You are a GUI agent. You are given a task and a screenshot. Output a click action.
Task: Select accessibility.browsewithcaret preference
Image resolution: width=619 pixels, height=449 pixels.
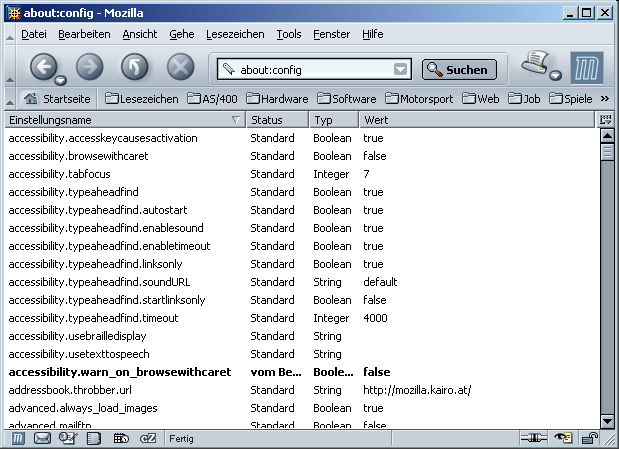coord(302,156)
